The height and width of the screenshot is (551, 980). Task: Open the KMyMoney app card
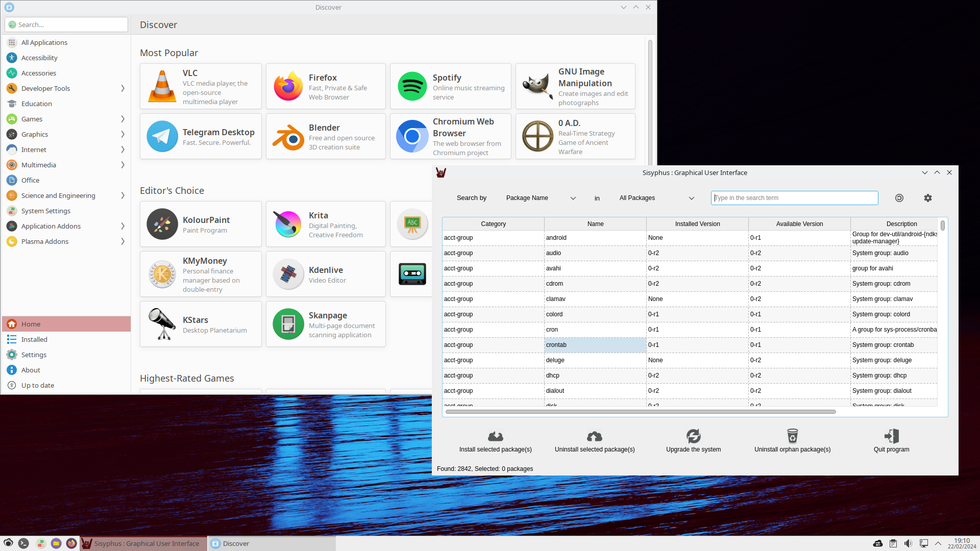pyautogui.click(x=201, y=274)
